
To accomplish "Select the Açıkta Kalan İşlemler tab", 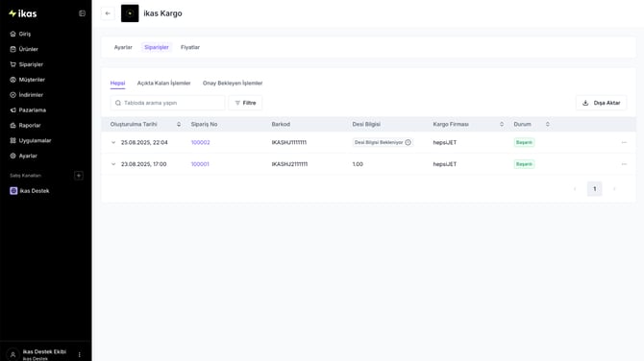I will click(x=163, y=84).
